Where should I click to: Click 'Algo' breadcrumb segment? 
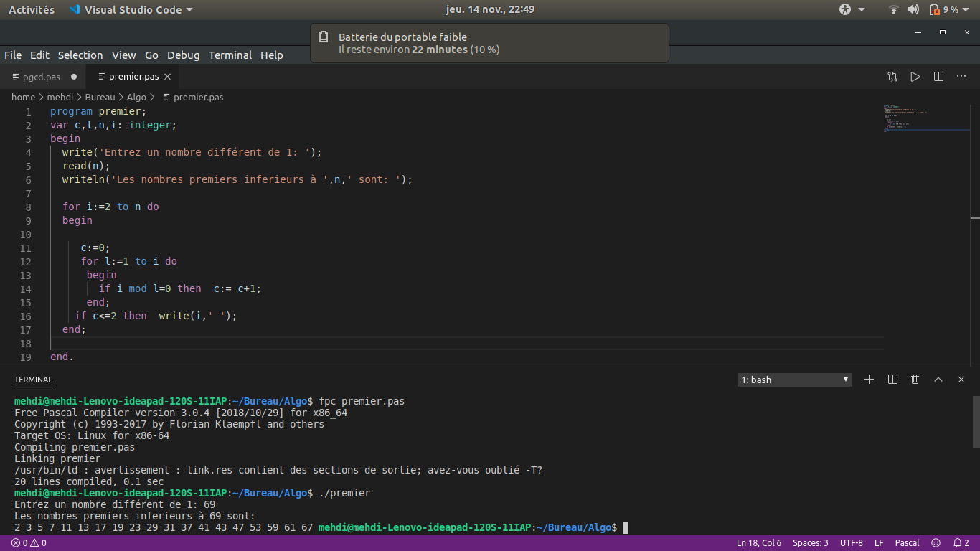coord(136,97)
